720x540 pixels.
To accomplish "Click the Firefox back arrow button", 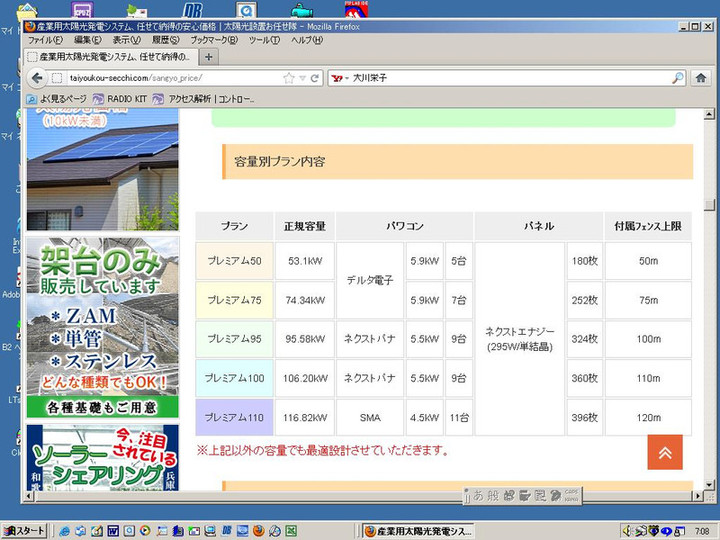I will click(36, 78).
